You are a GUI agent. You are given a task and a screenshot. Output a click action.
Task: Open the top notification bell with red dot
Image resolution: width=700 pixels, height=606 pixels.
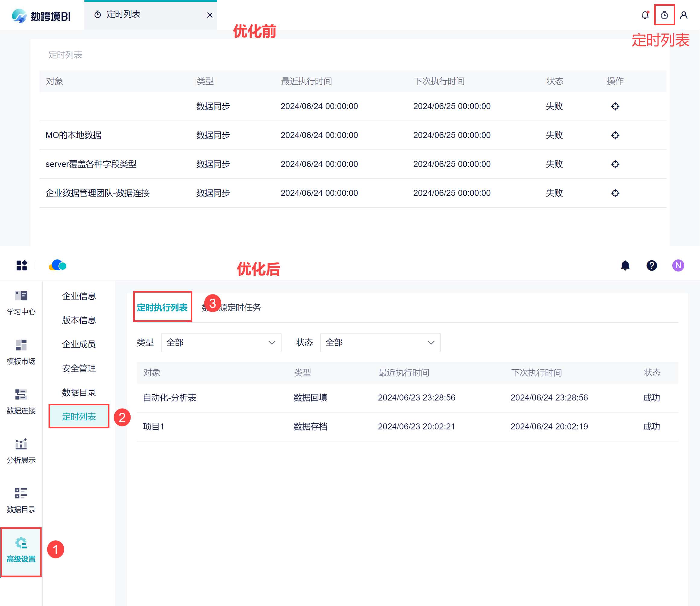point(645,15)
